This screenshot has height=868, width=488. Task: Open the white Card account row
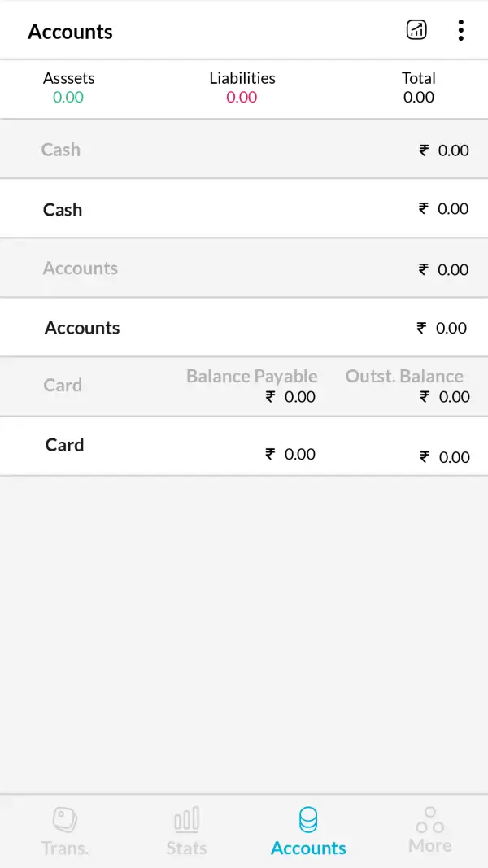point(244,446)
